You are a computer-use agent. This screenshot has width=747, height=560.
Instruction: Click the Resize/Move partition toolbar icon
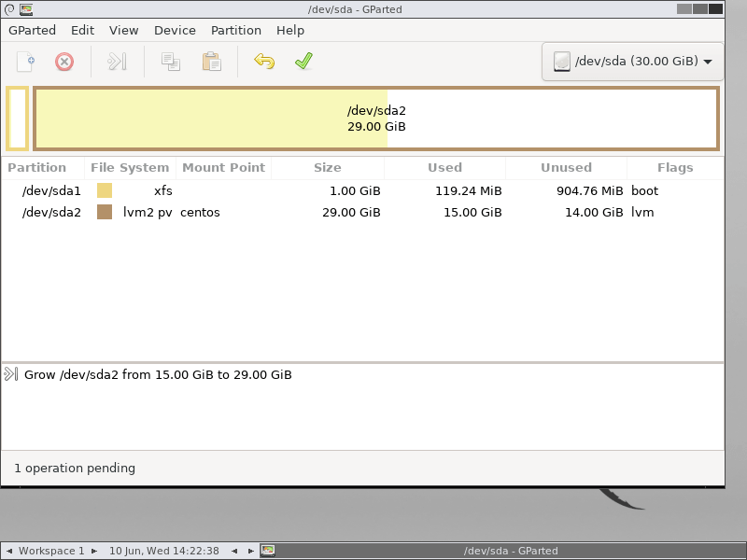tap(117, 63)
